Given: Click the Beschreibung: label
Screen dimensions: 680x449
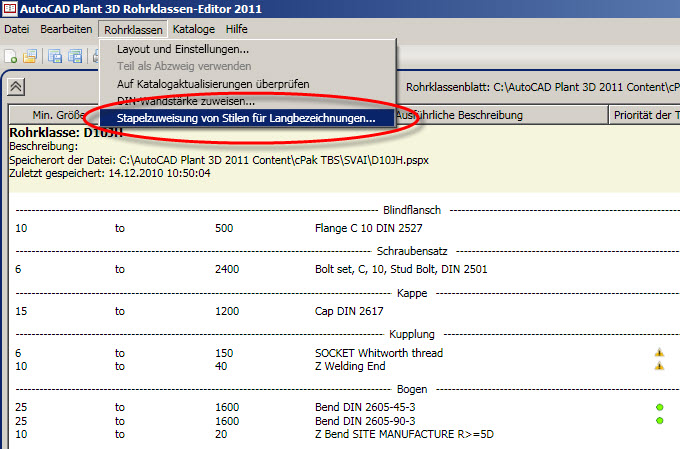Looking at the screenshot, I should [x=44, y=146].
